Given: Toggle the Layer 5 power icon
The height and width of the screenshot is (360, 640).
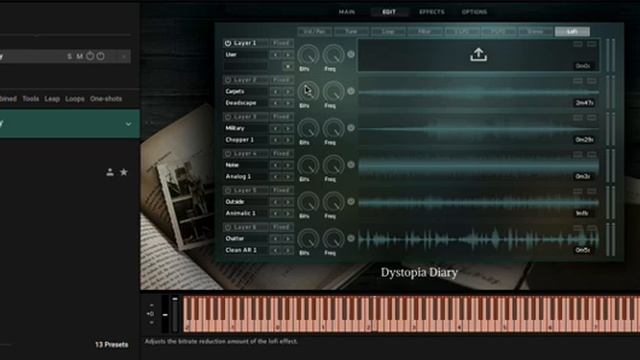Looking at the screenshot, I should click(x=228, y=190).
